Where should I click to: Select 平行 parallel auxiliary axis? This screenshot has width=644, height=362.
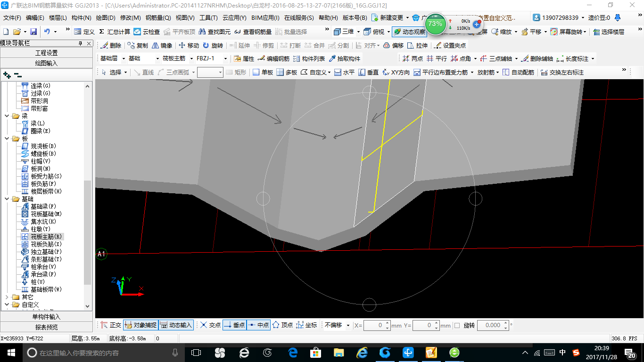click(437, 59)
